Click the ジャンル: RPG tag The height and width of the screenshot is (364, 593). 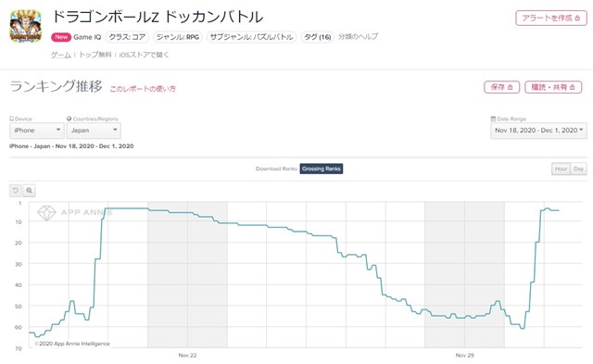pos(178,37)
